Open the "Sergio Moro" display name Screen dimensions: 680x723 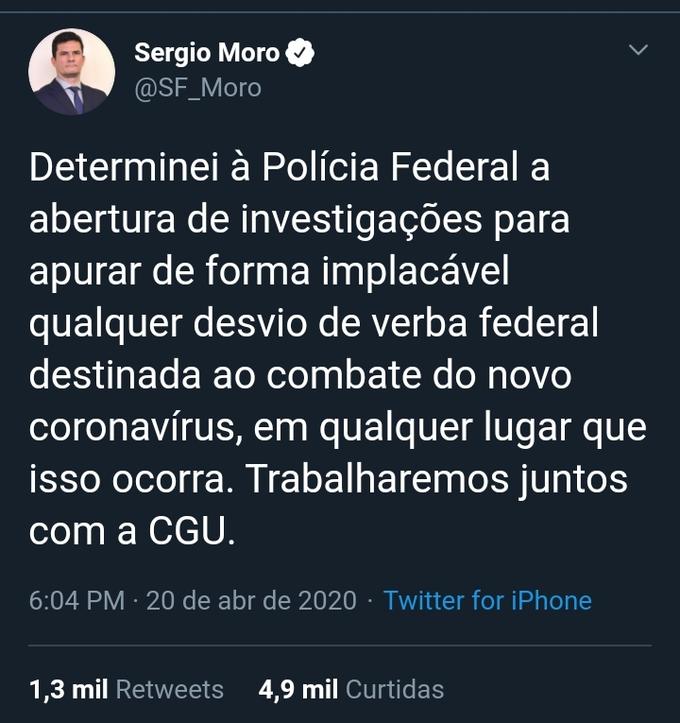click(x=206, y=53)
